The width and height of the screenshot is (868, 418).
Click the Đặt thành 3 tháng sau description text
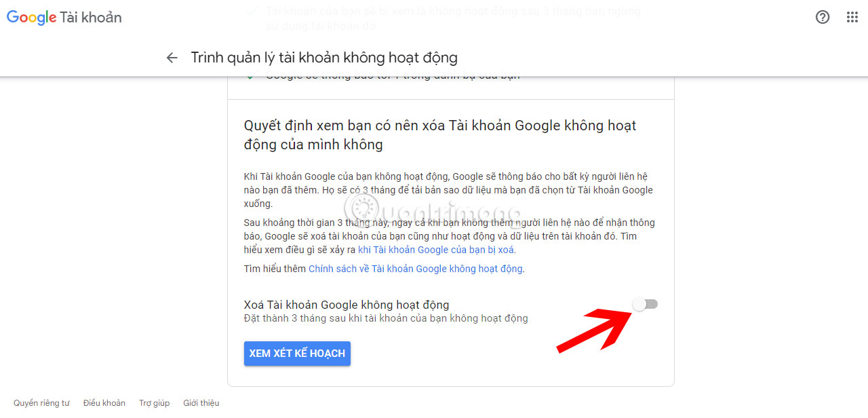[x=386, y=318]
